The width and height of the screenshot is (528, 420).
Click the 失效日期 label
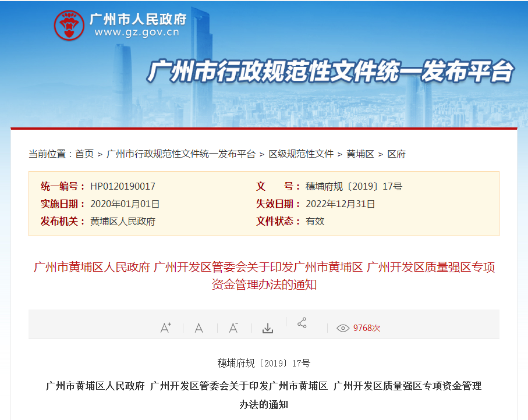click(x=278, y=204)
